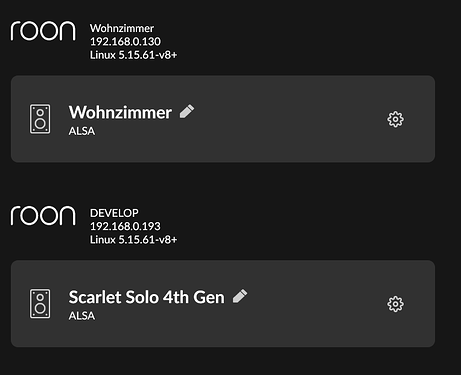Click the DEVELOP host name

pyautogui.click(x=114, y=213)
